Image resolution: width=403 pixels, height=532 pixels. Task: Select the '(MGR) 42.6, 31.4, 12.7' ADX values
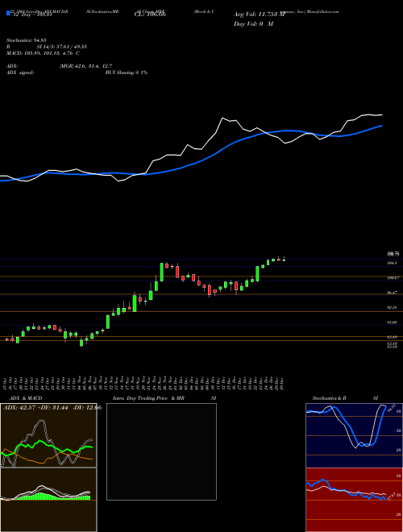click(x=85, y=66)
